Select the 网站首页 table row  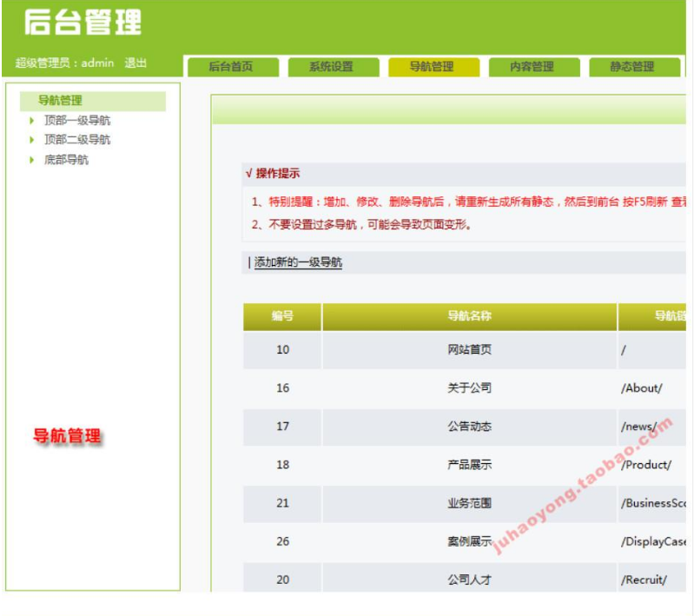(469, 350)
